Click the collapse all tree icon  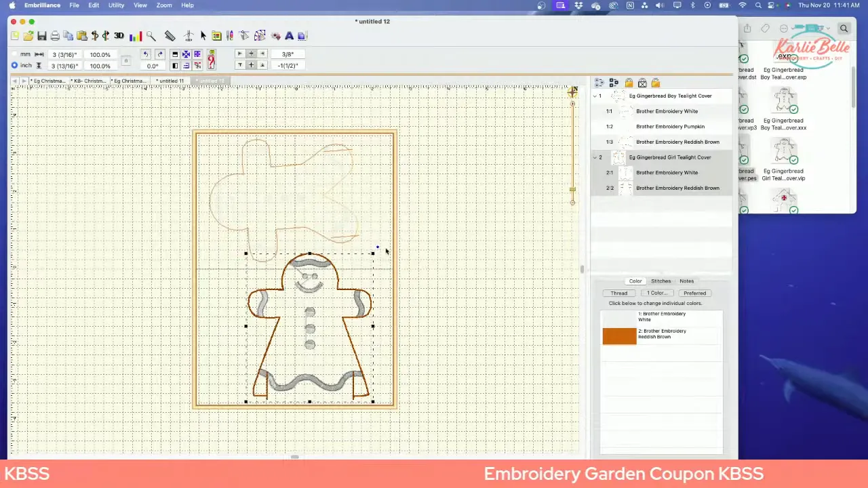tap(614, 83)
